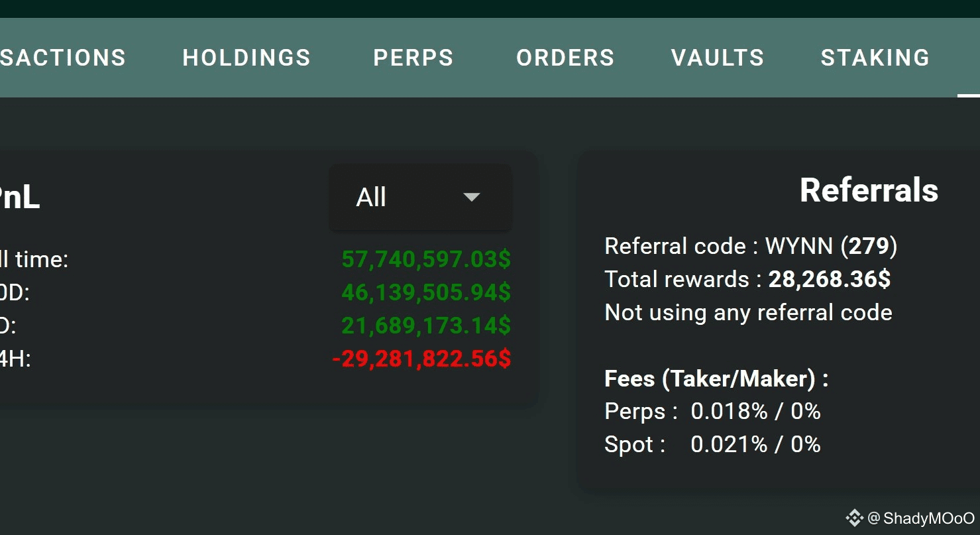The height and width of the screenshot is (535, 980).
Task: Click the 46,139,505.94$ PnL figure
Action: point(426,292)
